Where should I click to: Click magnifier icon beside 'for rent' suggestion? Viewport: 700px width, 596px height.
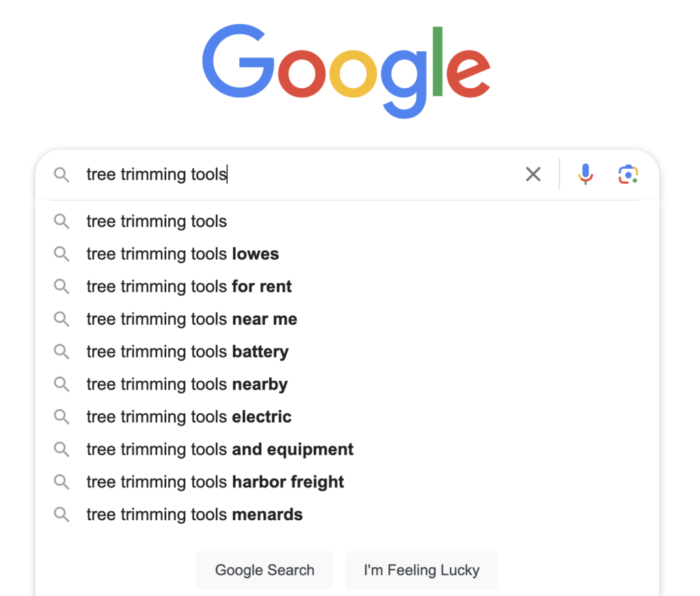pyautogui.click(x=62, y=286)
